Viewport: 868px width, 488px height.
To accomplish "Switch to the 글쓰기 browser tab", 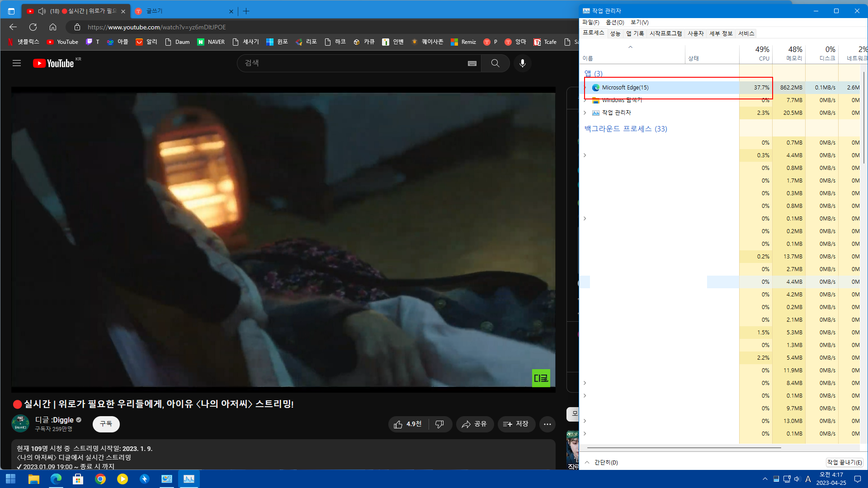I will click(x=184, y=11).
